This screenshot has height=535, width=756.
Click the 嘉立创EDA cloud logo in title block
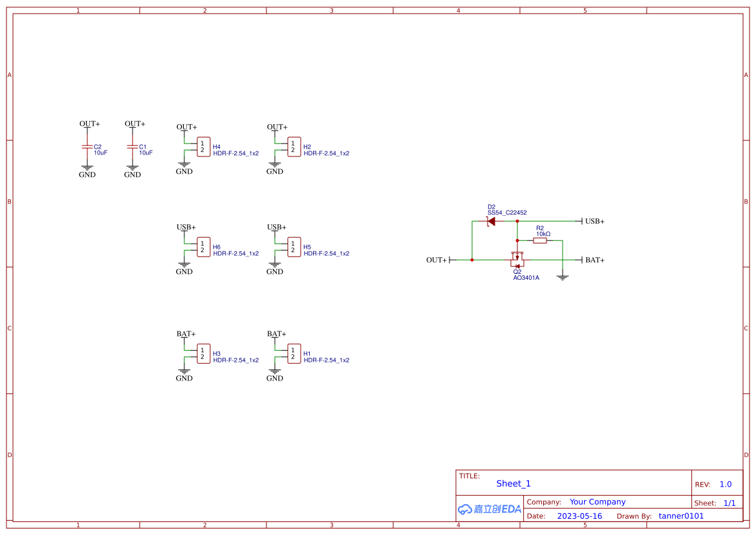489,509
